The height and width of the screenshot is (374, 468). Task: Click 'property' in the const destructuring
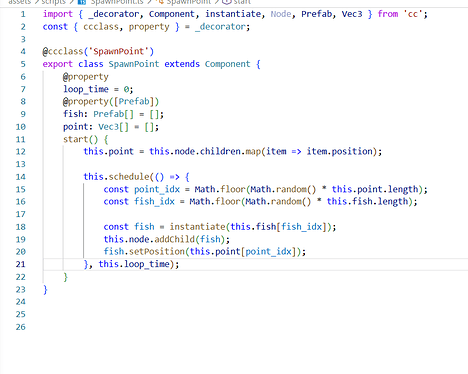(x=149, y=27)
